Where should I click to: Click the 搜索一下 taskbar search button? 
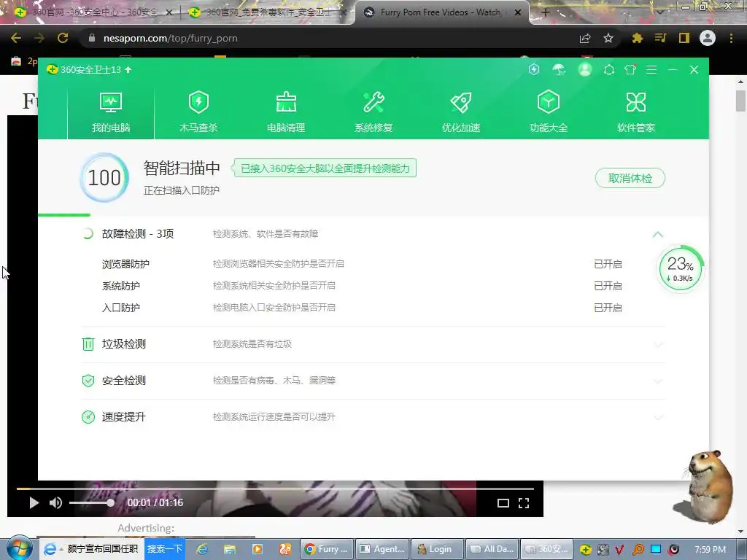point(164,548)
